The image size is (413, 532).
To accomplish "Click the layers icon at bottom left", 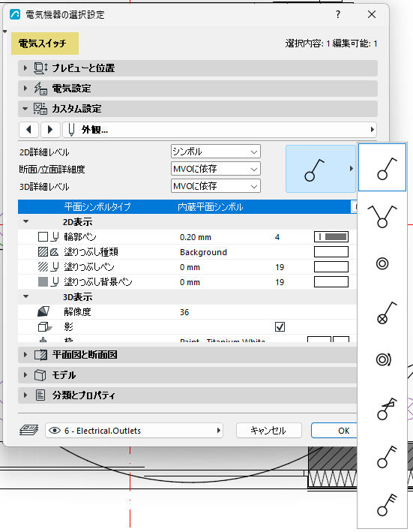I will pos(28,430).
